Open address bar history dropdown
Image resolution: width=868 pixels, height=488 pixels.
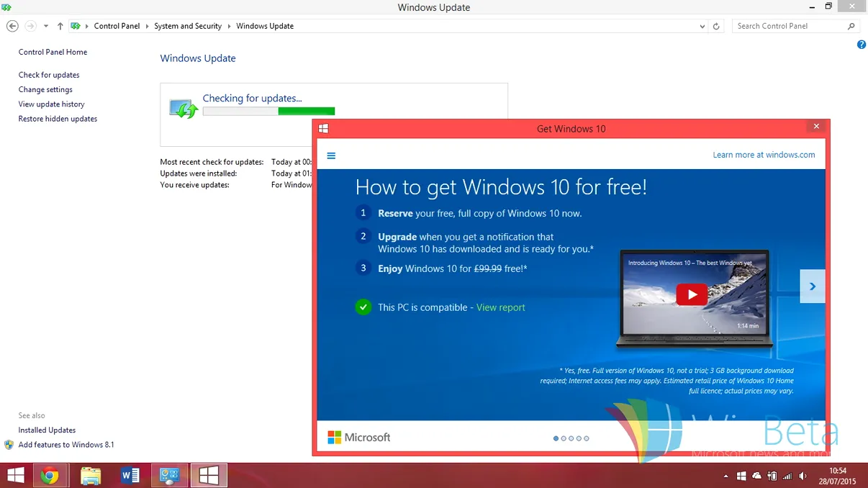pyautogui.click(x=702, y=26)
